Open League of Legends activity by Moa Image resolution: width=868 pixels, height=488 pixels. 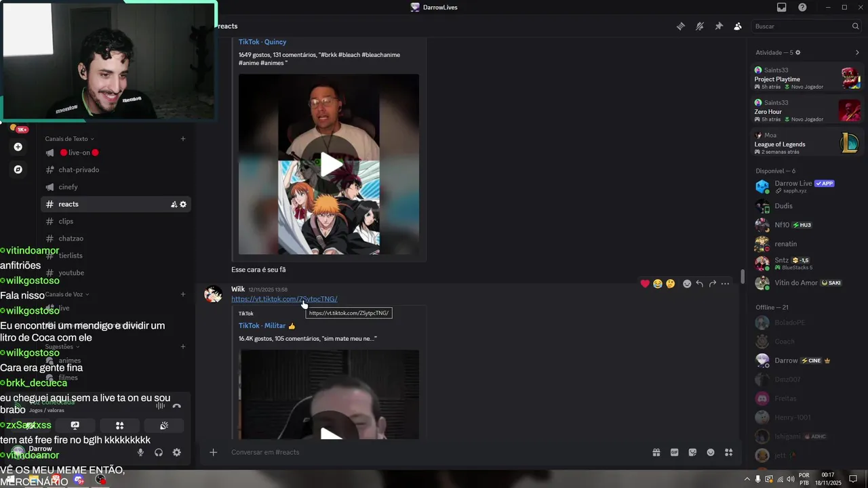click(x=807, y=143)
